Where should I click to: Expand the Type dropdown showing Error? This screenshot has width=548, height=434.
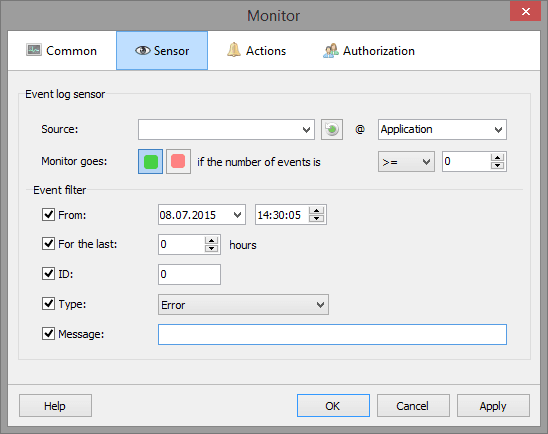(x=243, y=305)
